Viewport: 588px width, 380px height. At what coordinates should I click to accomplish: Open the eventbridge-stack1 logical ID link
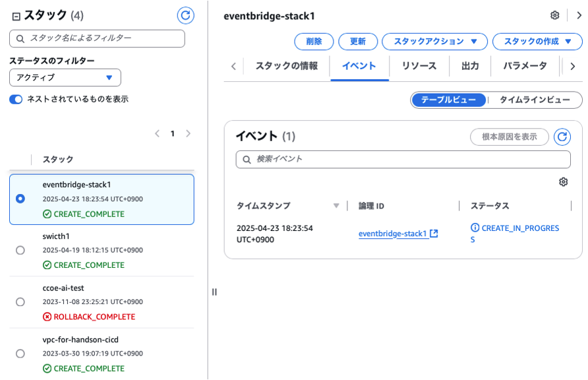click(x=393, y=234)
